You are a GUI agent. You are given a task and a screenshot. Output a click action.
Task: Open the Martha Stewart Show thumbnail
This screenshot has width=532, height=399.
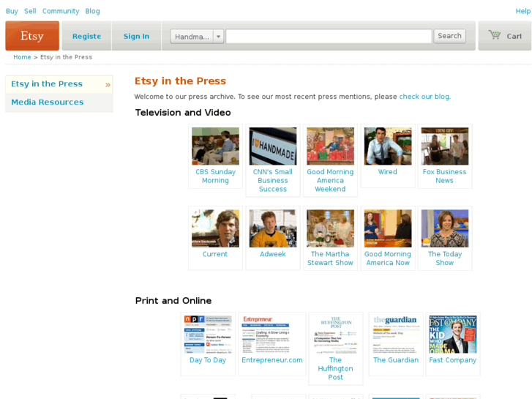tap(331, 228)
